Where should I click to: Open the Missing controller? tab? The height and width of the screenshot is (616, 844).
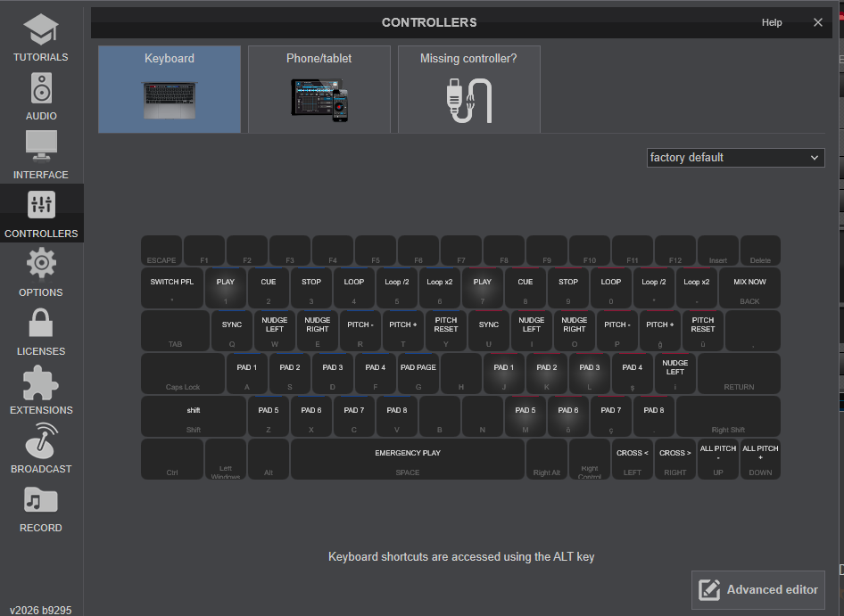pyautogui.click(x=468, y=89)
